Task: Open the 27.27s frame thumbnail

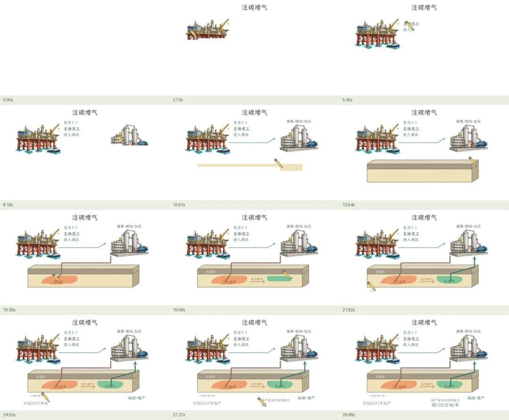Action: pyautogui.click(x=254, y=362)
